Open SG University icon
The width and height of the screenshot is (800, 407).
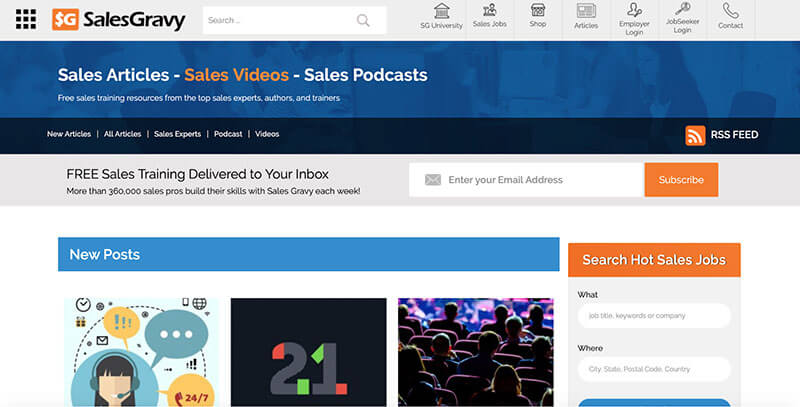pos(441,11)
